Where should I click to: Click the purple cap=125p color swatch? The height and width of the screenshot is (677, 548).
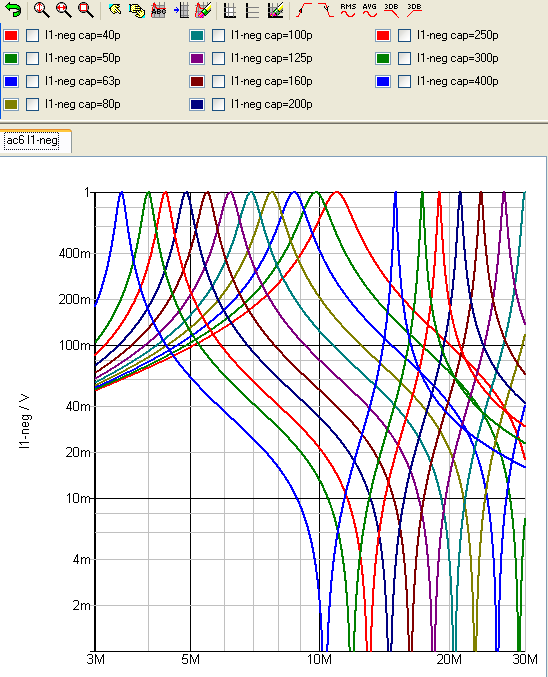tap(197, 58)
